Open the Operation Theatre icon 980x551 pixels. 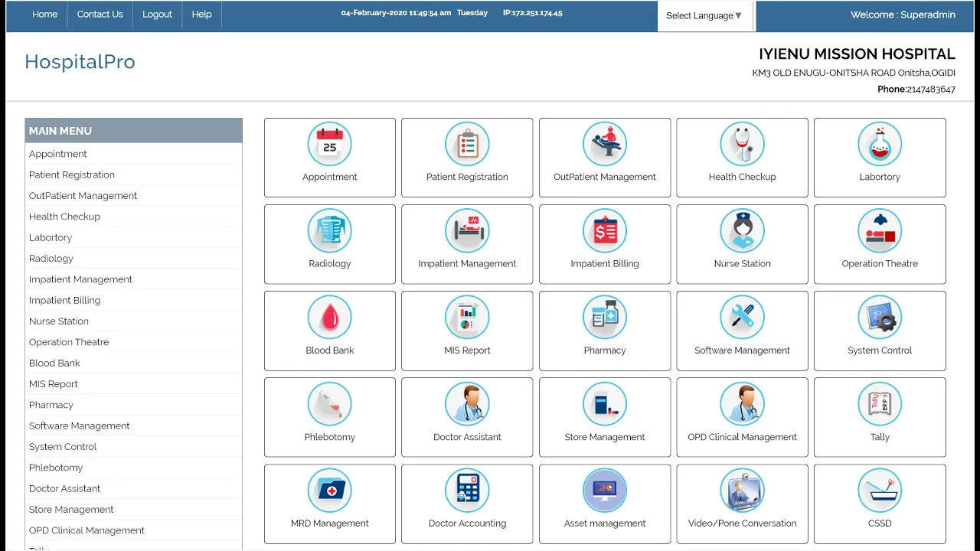coord(880,230)
